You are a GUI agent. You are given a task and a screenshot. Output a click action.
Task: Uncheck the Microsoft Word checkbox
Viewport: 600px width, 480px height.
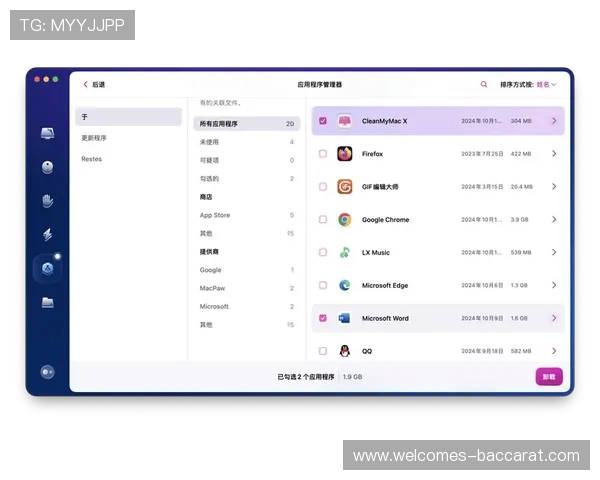(323, 318)
